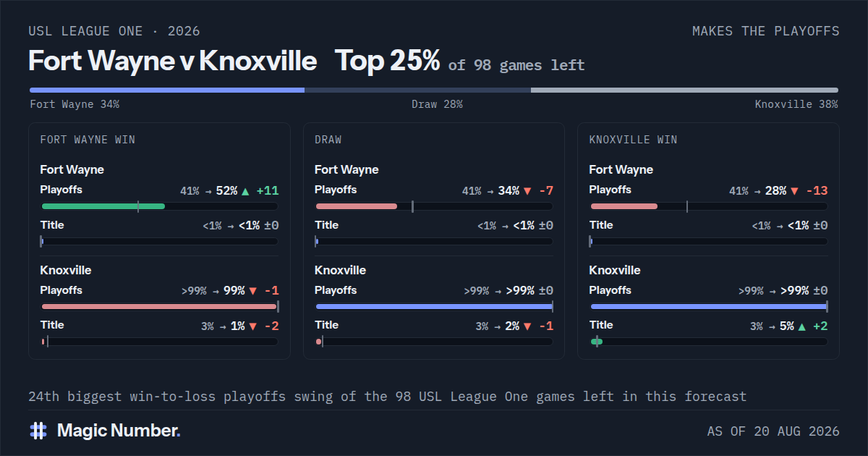Click Fort Wayne 34% segment of probability bar
Screen dimensions: 868x456
tap(166, 90)
